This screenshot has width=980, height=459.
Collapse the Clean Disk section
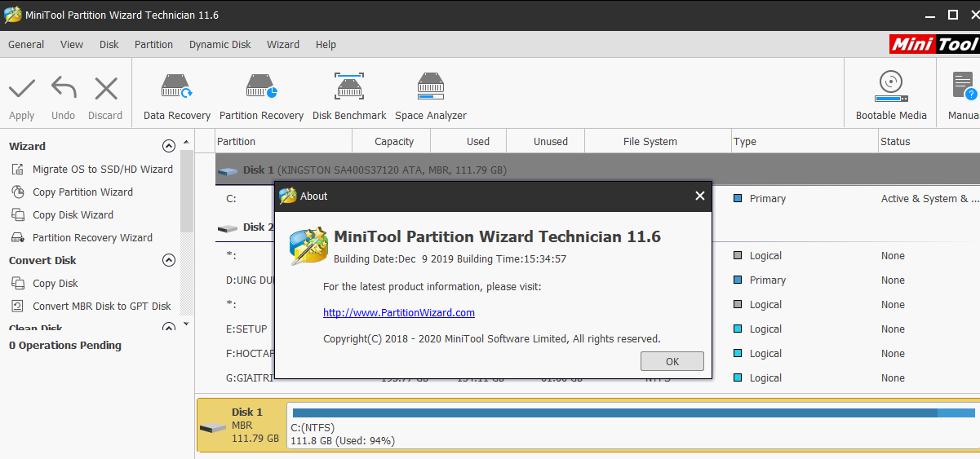click(169, 327)
